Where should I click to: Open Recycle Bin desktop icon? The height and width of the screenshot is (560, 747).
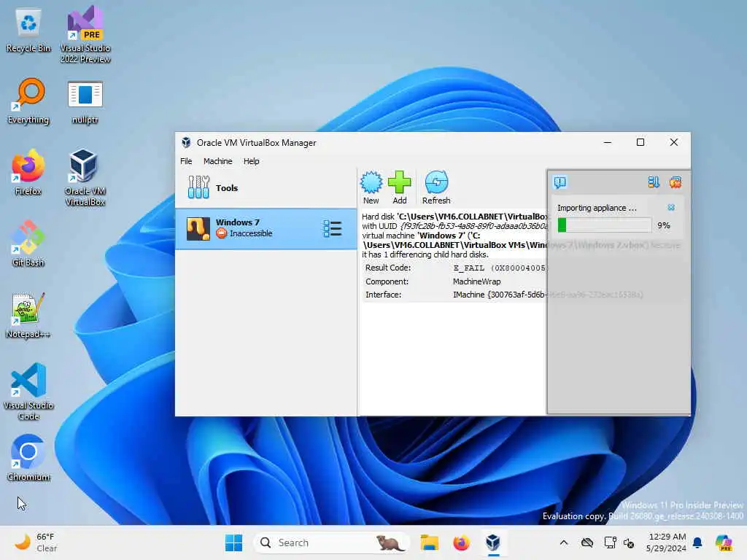tap(28, 31)
